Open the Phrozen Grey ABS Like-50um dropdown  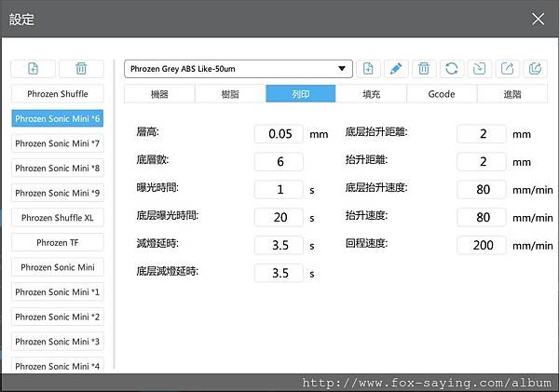pos(239,69)
